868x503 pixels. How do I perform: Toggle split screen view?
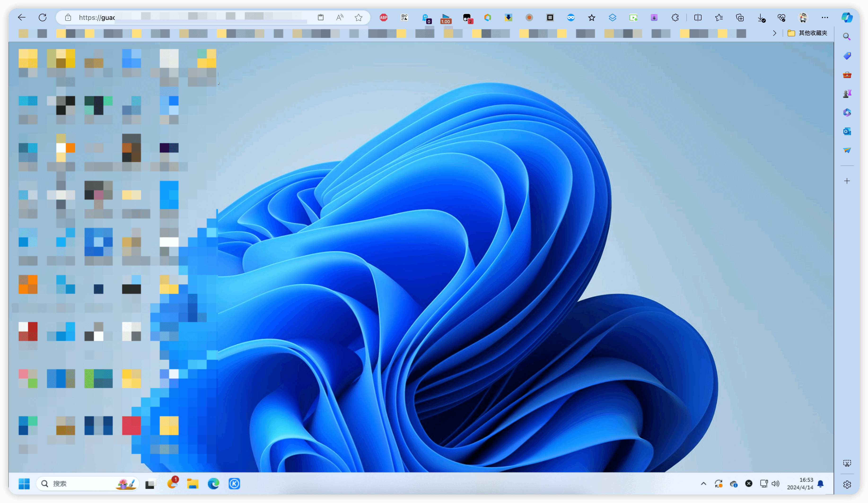pyautogui.click(x=698, y=17)
